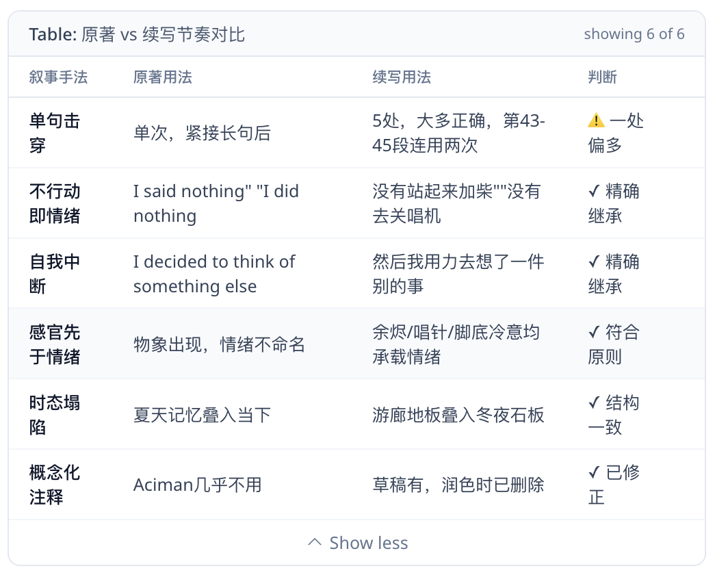The width and height of the screenshot is (728, 575).
Task: Click the warning icon in the 单句击穿 row
Action: pos(596,120)
